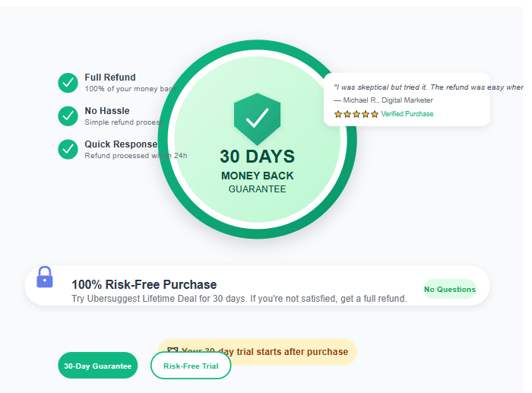This screenshot has width=532, height=393.
Task: Click the No Hassle checkmark icon
Action: (68, 116)
